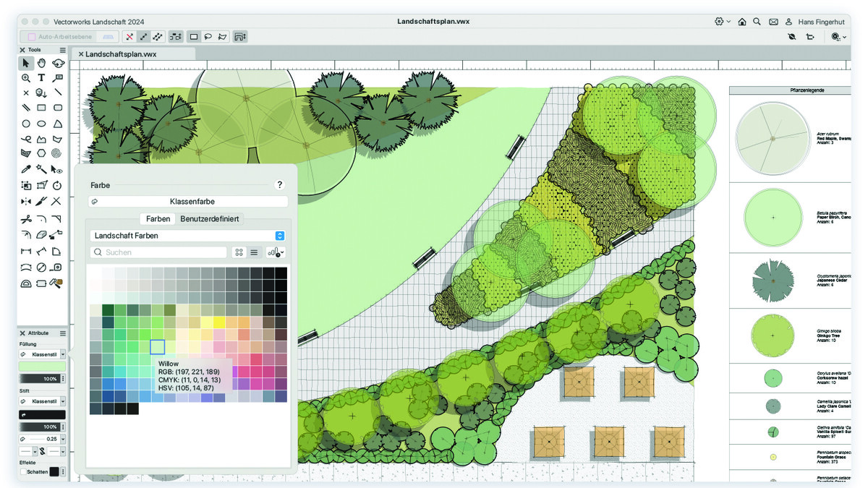Select the Text tool
The height and width of the screenshot is (488, 868).
point(42,77)
